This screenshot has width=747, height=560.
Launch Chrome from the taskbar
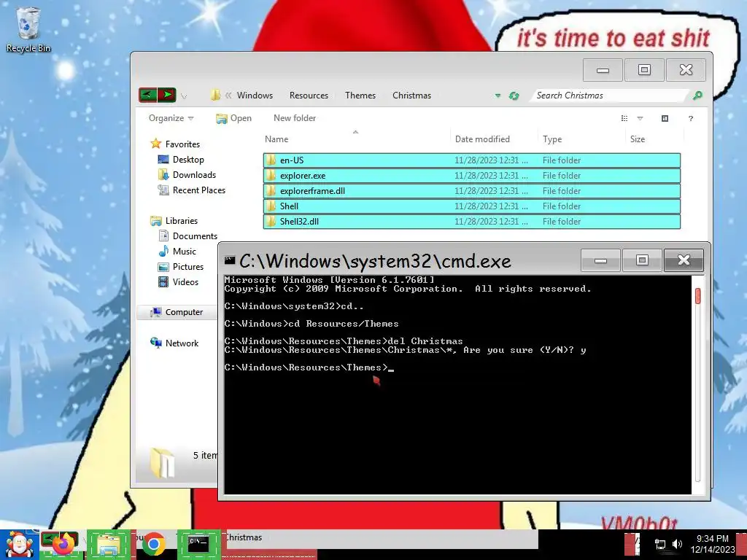(x=153, y=544)
